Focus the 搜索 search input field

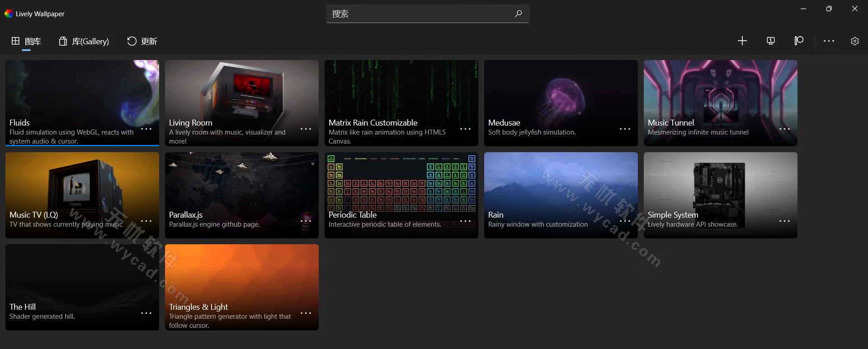420,14
